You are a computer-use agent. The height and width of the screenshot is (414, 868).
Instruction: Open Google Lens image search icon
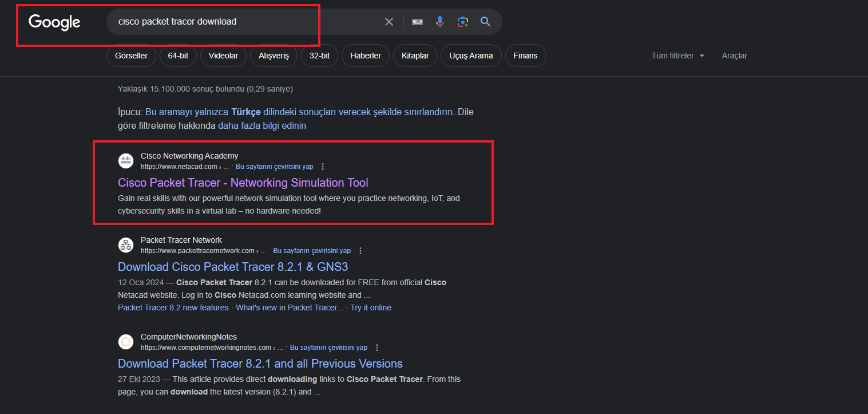[463, 22]
